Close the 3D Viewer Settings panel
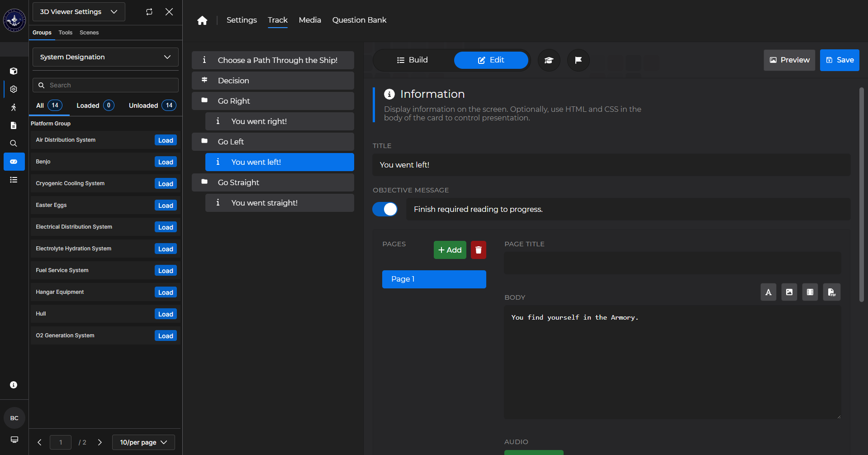868x455 pixels. 169,12
